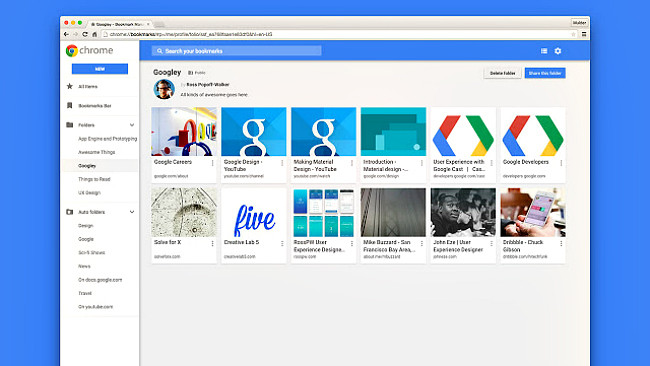This screenshot has height=366, width=650.
Task: Click Public visibility label next to Googley
Action: (x=196, y=73)
